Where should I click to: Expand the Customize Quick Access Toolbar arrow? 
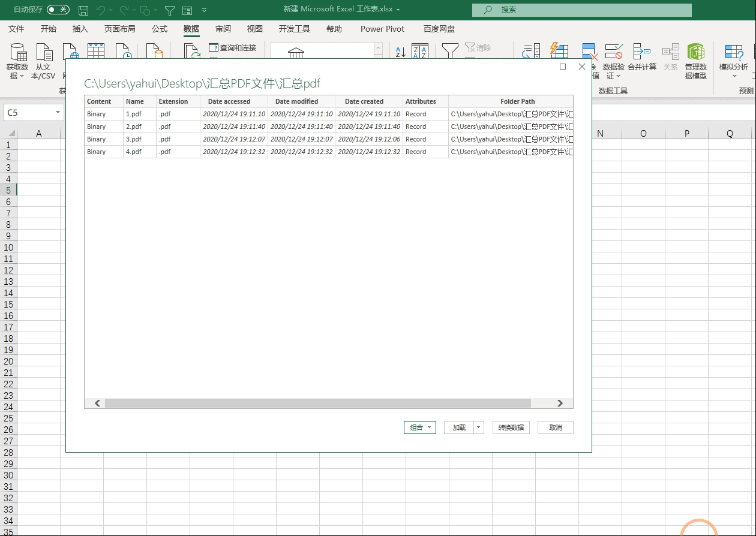(x=205, y=10)
